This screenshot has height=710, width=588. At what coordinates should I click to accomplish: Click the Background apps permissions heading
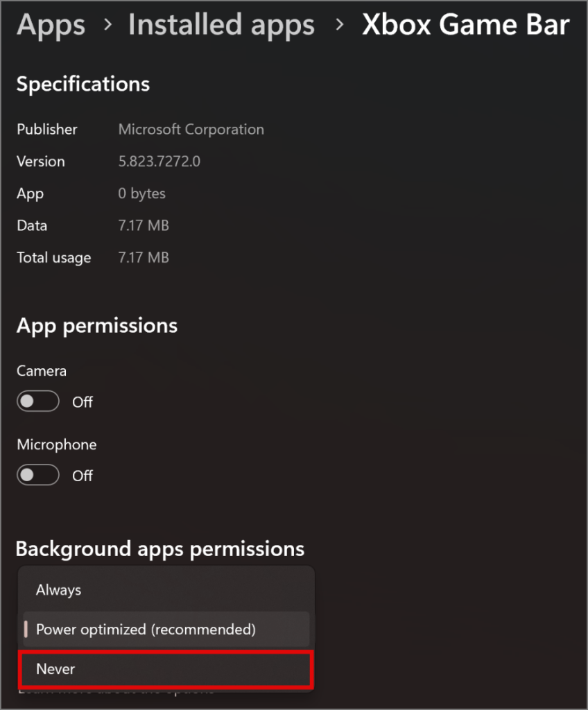coord(160,549)
